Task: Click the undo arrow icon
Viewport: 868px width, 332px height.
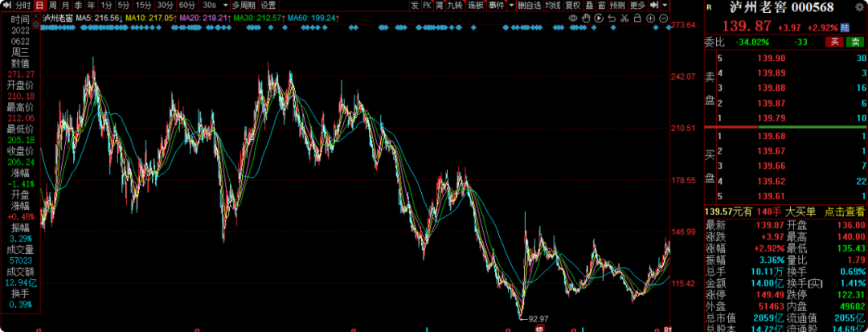Action: point(612,18)
